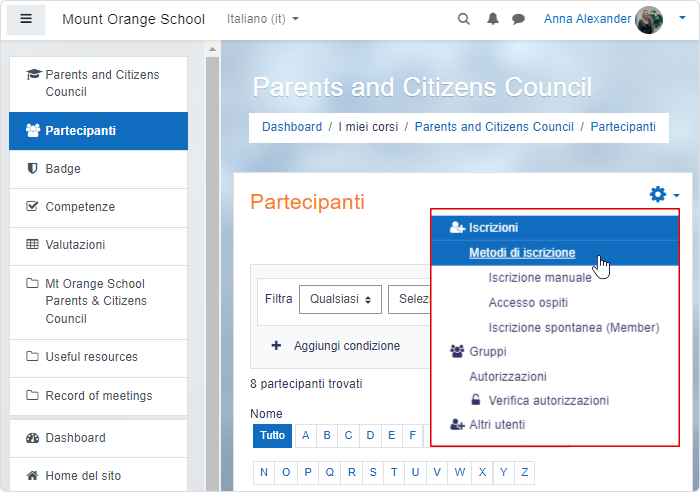Toggle the hamburger side menu button
This screenshot has height=492, width=700.
[26, 19]
